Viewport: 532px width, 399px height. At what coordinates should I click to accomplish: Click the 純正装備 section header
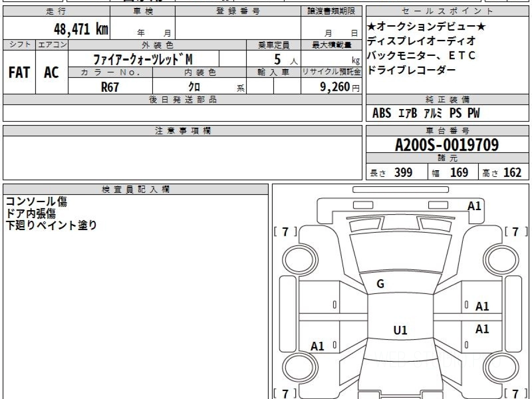click(448, 100)
